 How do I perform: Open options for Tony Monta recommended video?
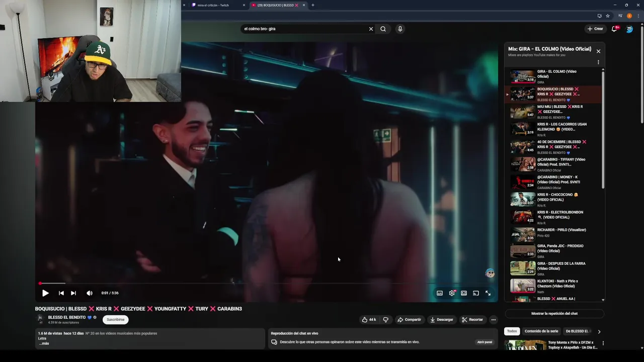(603, 343)
